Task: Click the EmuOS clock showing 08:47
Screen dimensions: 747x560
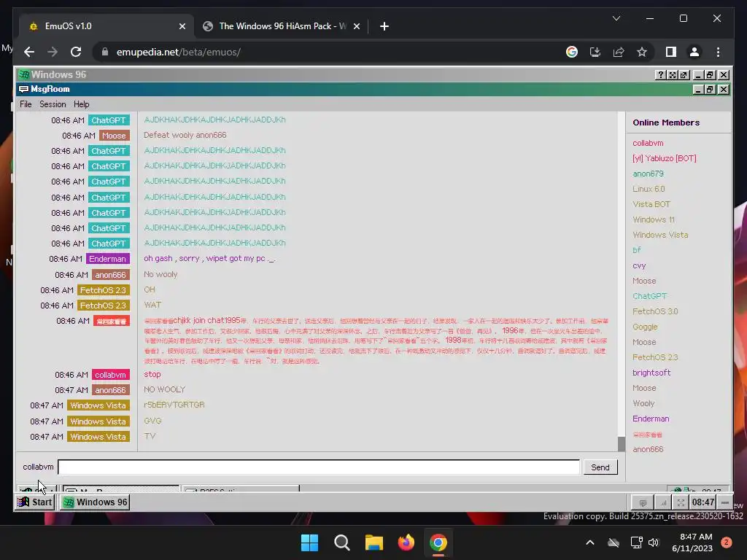Action: pos(703,502)
